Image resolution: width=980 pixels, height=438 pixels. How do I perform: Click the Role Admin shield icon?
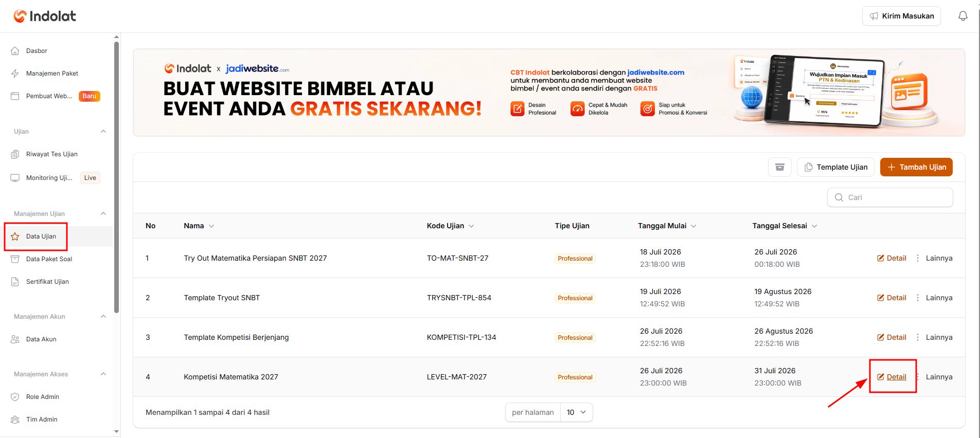(15, 397)
